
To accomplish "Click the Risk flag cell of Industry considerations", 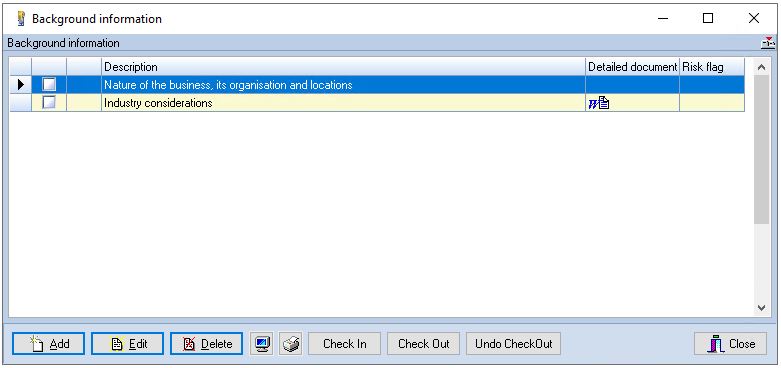I will click(x=712, y=103).
